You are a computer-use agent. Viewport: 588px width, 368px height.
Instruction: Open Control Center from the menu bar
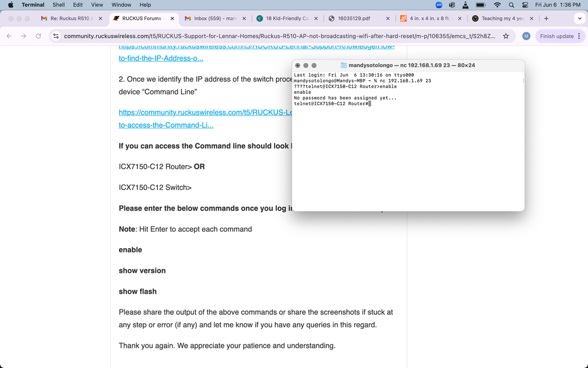[x=525, y=6]
